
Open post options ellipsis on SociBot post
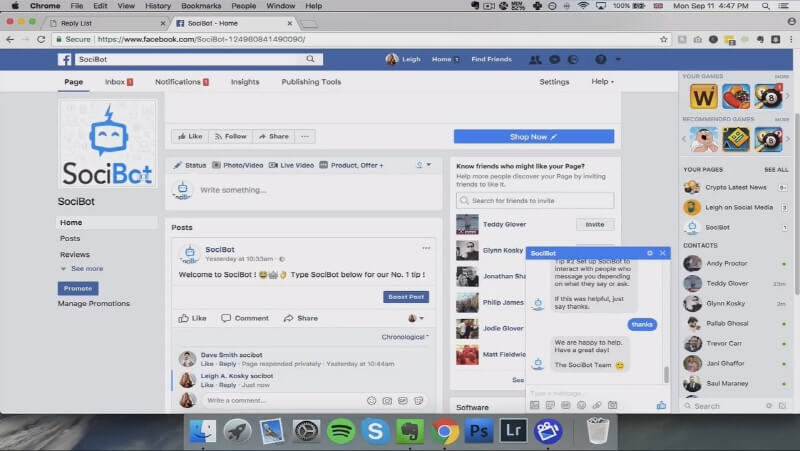pos(426,248)
